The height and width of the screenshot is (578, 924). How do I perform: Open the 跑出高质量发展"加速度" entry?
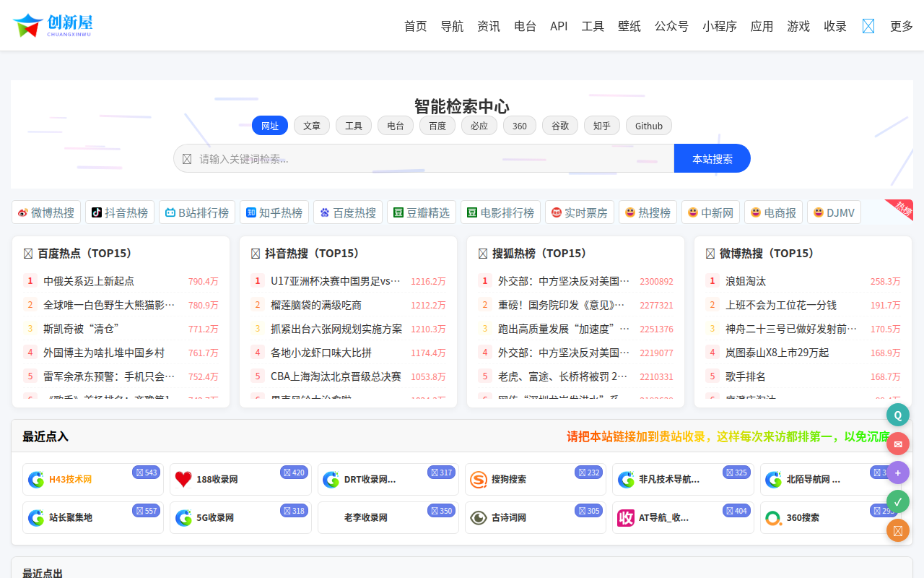564,329
